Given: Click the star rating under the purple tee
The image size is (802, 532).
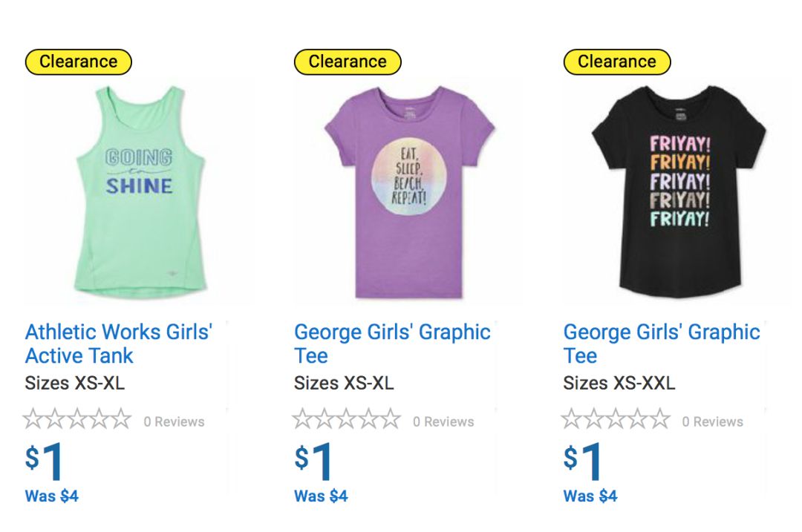Looking at the screenshot, I should [347, 420].
